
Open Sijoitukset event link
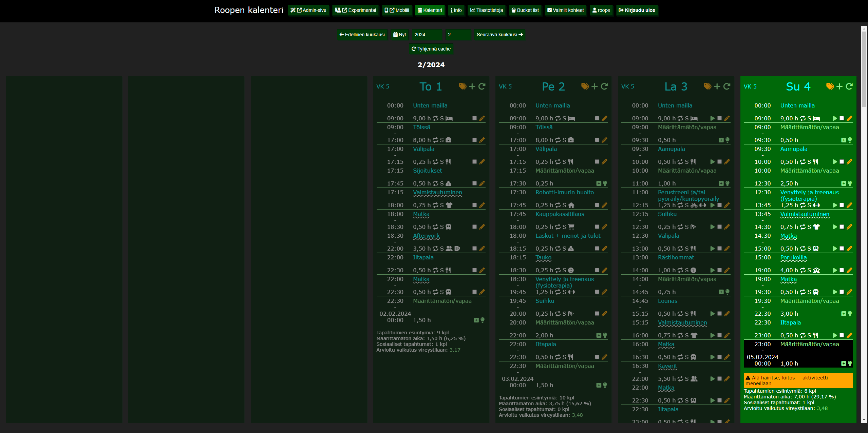pyautogui.click(x=427, y=171)
